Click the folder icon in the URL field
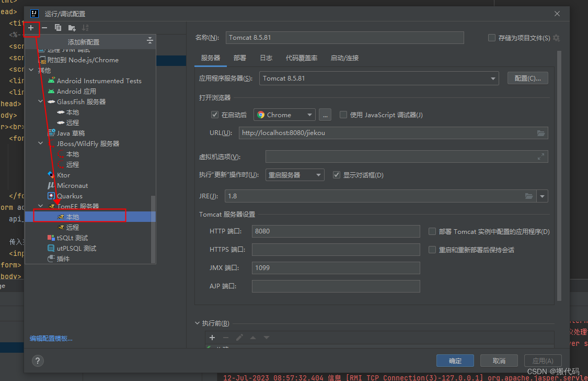Image resolution: width=588 pixels, height=381 pixels. point(541,133)
